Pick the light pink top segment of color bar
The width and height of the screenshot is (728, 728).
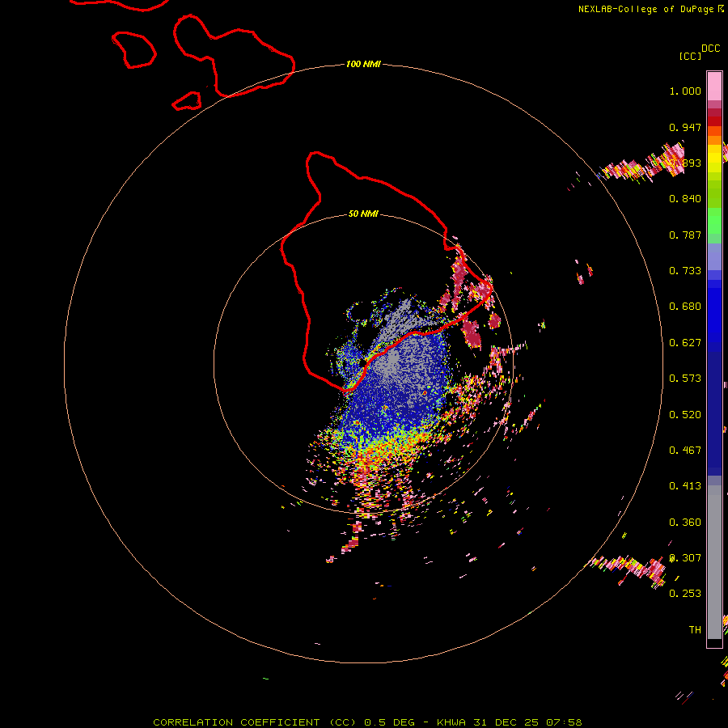pos(714,87)
